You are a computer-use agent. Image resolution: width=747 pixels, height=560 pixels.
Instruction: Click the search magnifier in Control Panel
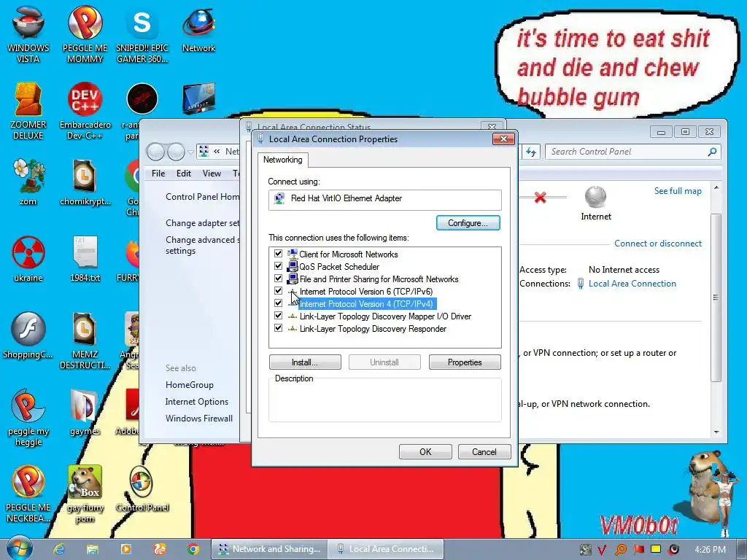click(712, 152)
